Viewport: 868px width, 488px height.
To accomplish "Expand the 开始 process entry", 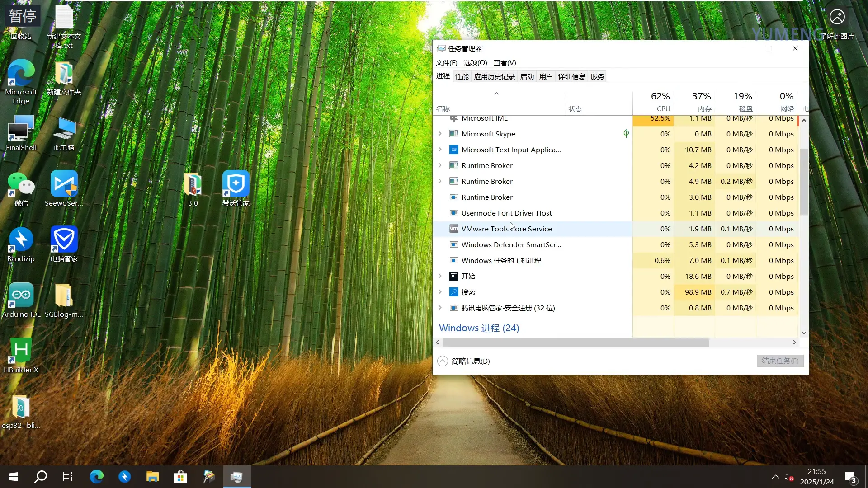I will tap(440, 276).
